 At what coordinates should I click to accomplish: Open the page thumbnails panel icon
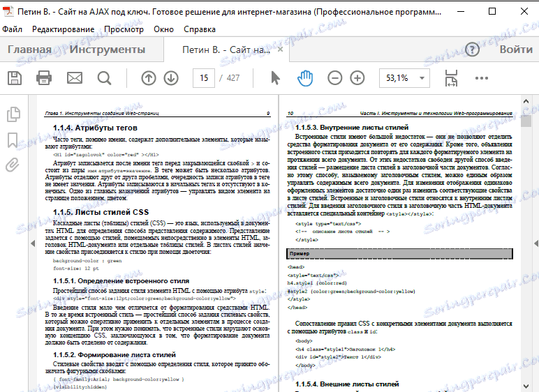pos(13,114)
